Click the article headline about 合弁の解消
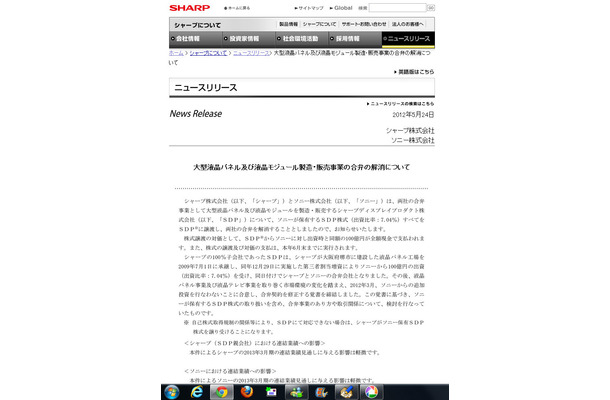 point(301,167)
